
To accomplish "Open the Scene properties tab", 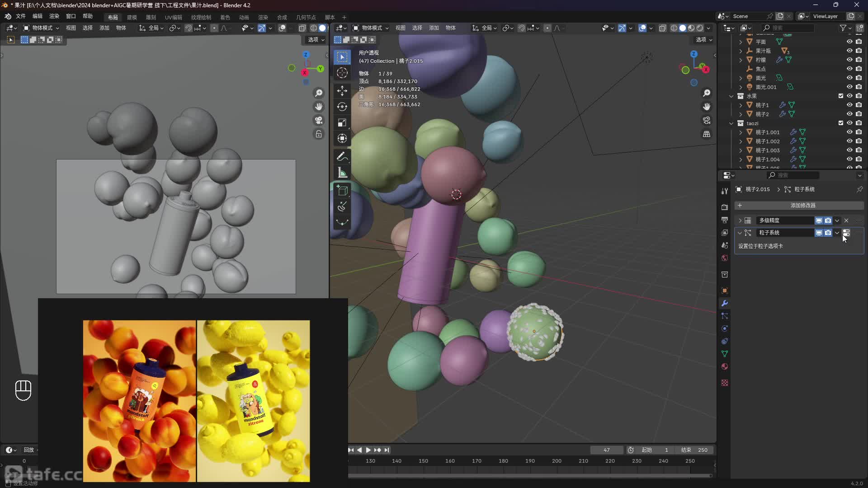I will pyautogui.click(x=725, y=245).
